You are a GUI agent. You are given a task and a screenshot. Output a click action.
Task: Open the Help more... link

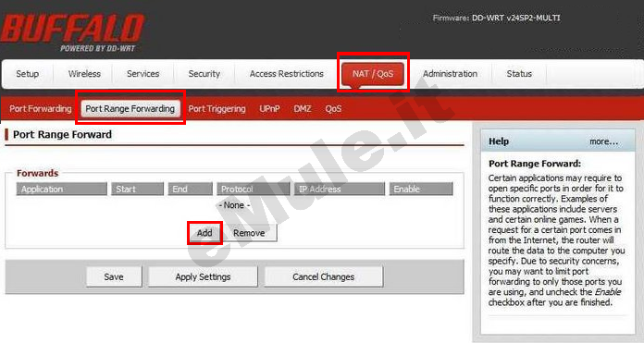(603, 141)
